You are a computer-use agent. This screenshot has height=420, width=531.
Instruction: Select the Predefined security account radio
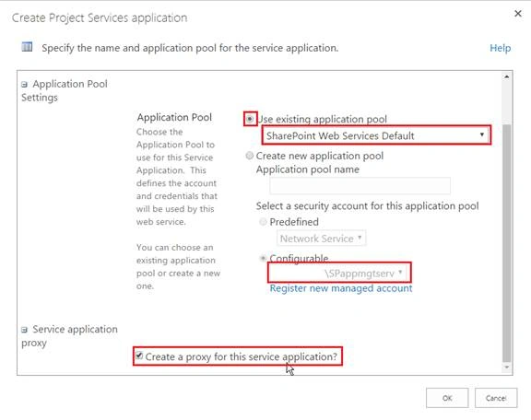click(x=263, y=222)
